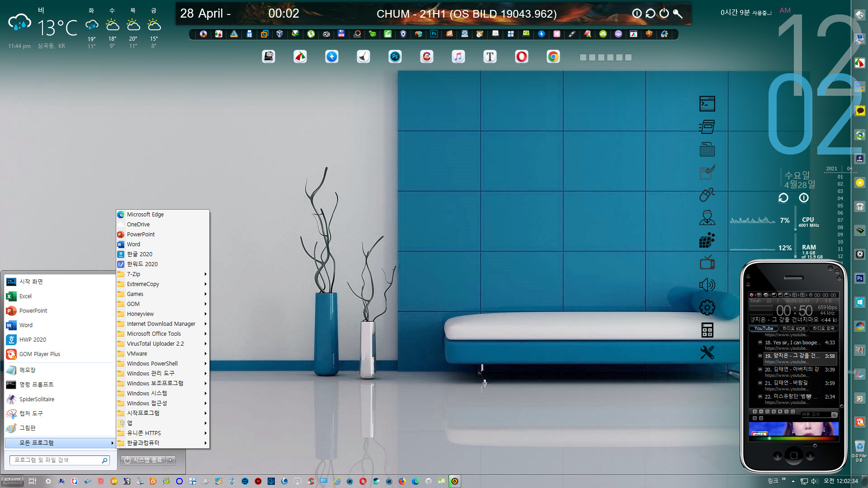Switch to the 라디오 외국 tab in the player

(x=823, y=328)
